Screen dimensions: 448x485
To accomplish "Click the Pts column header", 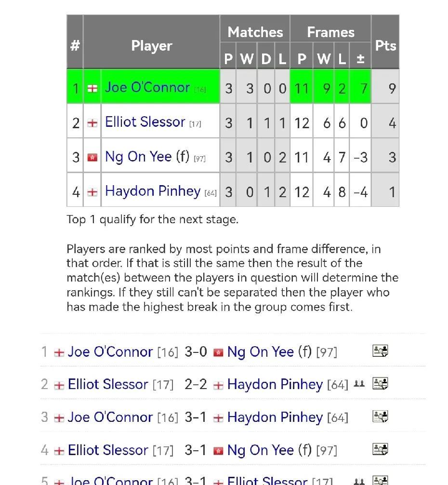I will click(x=385, y=46).
